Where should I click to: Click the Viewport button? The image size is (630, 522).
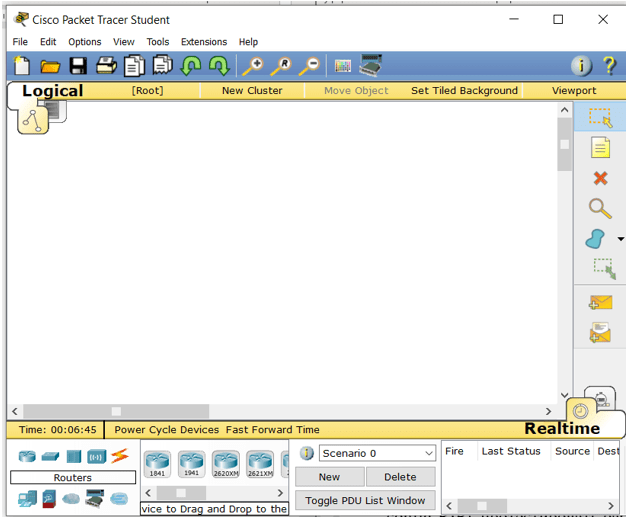click(x=574, y=91)
